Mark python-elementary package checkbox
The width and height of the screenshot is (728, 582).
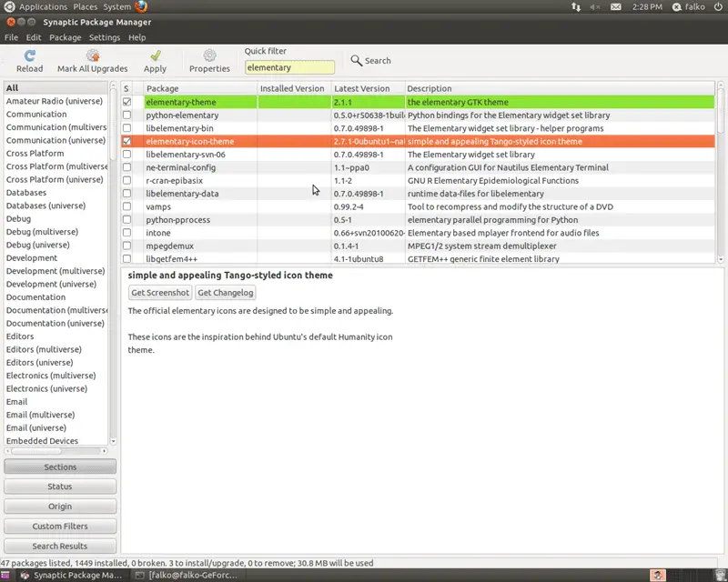pos(126,115)
